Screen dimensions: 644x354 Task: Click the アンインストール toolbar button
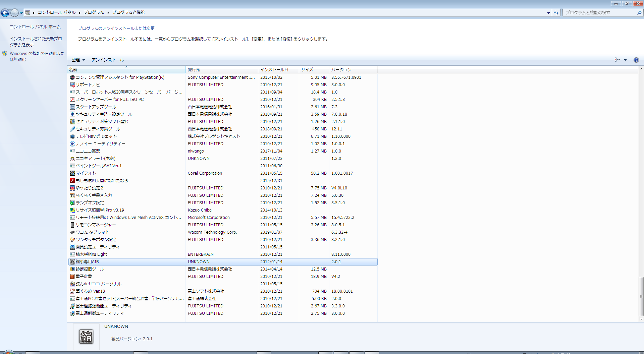click(108, 60)
